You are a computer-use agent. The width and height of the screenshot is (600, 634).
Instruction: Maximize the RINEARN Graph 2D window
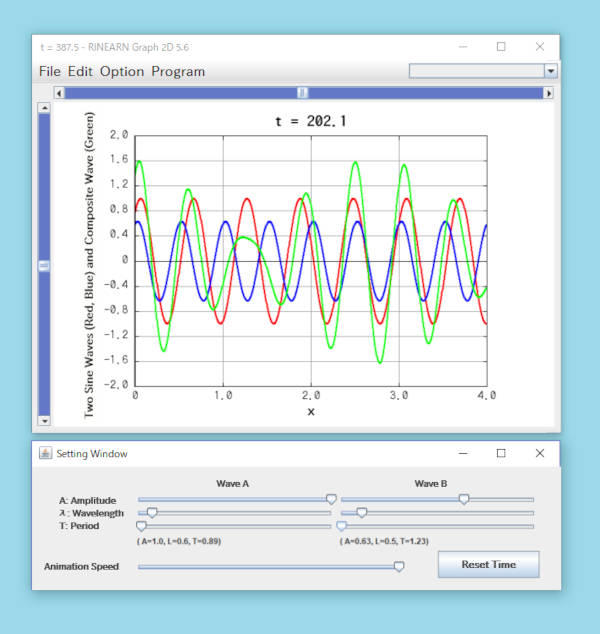(501, 47)
